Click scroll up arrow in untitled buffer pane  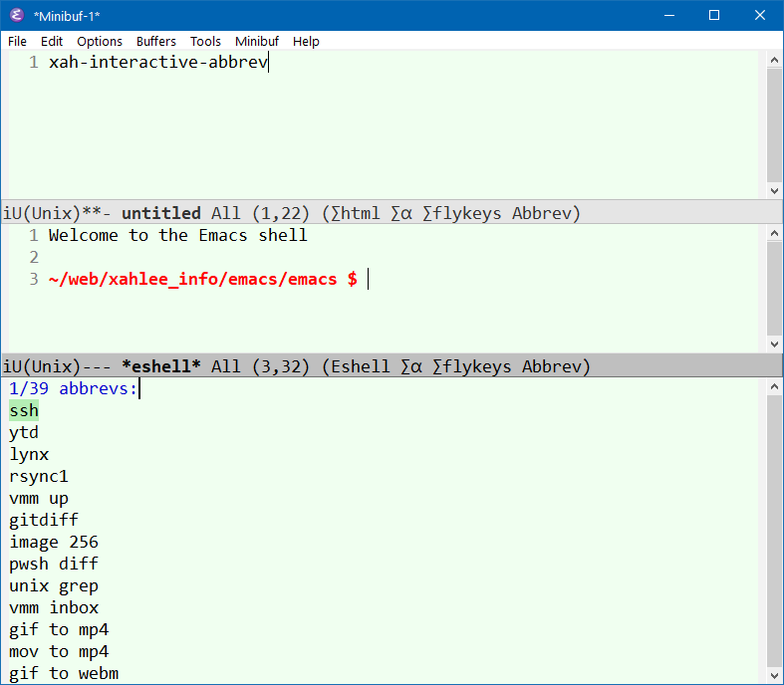[x=774, y=60]
